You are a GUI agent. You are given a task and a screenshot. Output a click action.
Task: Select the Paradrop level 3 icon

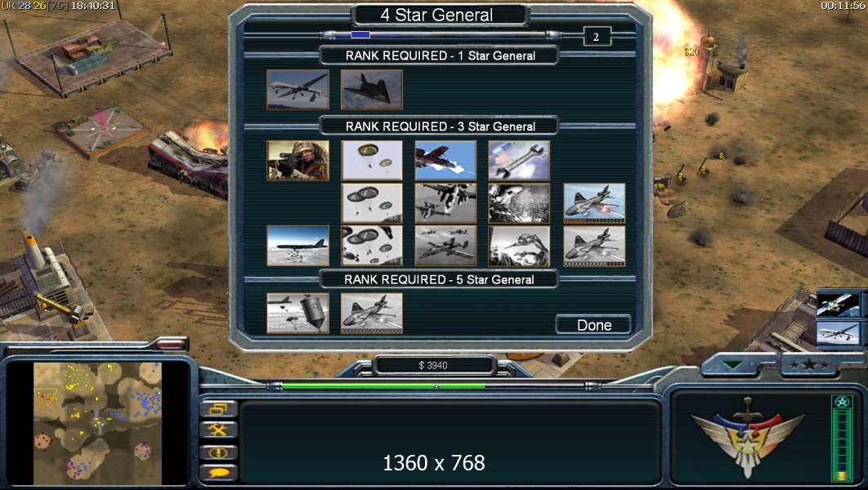(371, 246)
